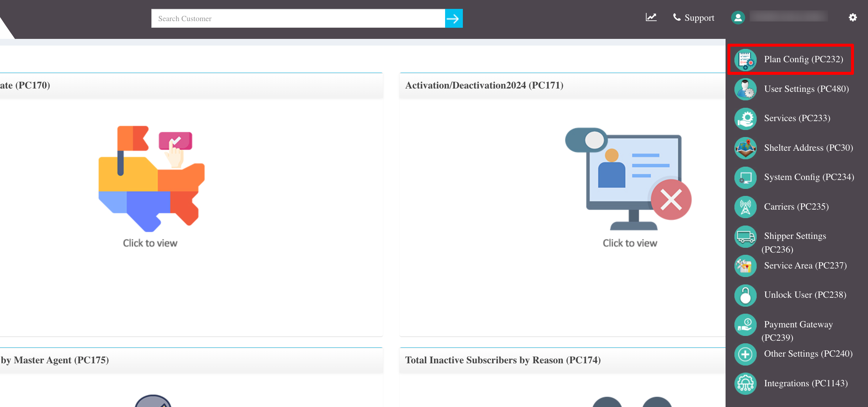Open the Support phone menu item

[x=693, y=17]
